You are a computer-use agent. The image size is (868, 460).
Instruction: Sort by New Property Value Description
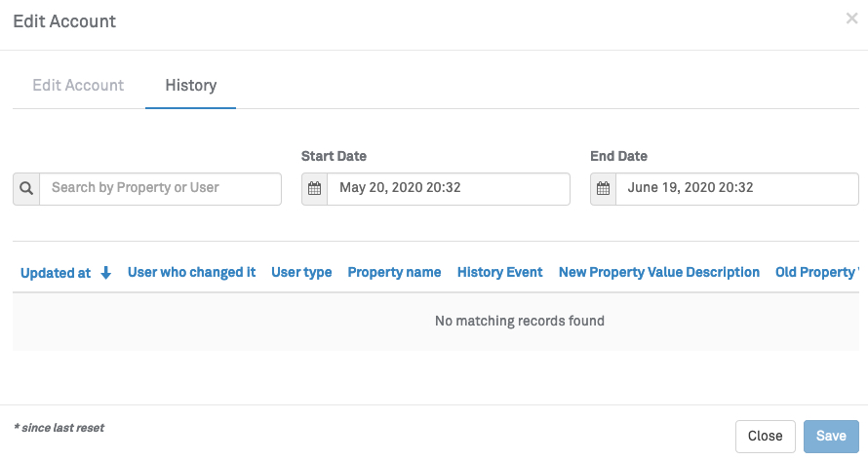(658, 272)
